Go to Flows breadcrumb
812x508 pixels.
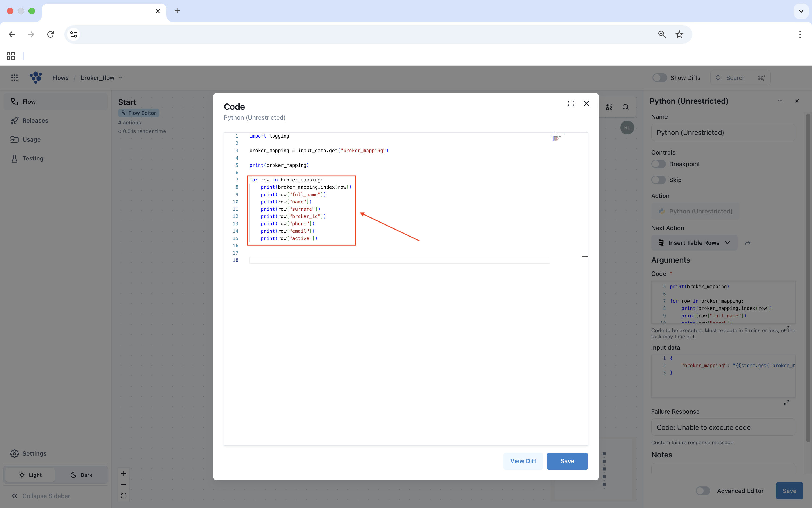click(x=60, y=78)
